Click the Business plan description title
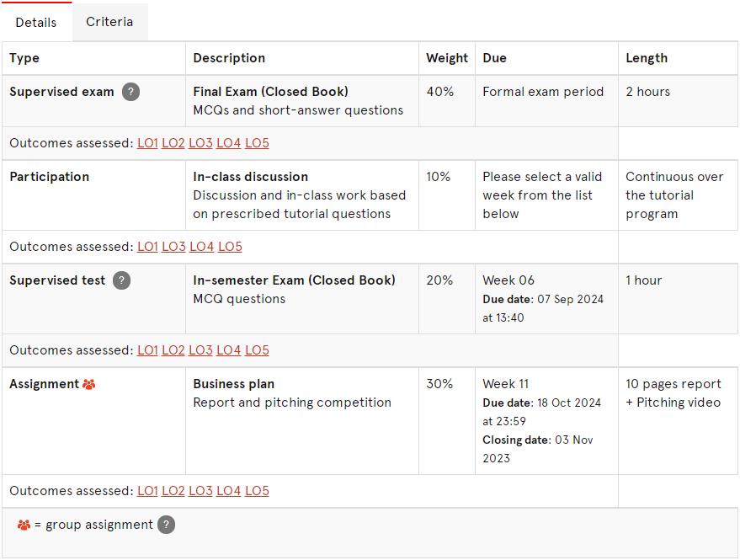 point(233,384)
